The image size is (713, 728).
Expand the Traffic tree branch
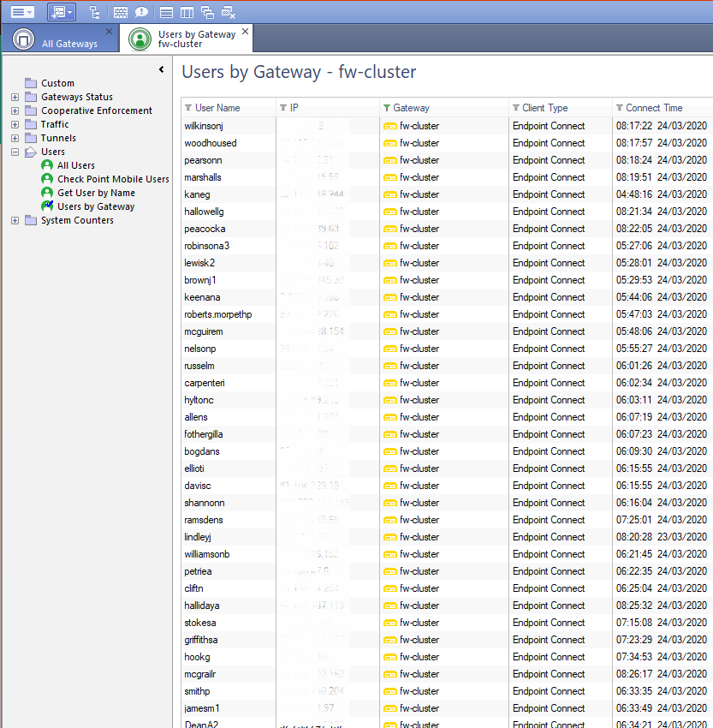[x=14, y=124]
